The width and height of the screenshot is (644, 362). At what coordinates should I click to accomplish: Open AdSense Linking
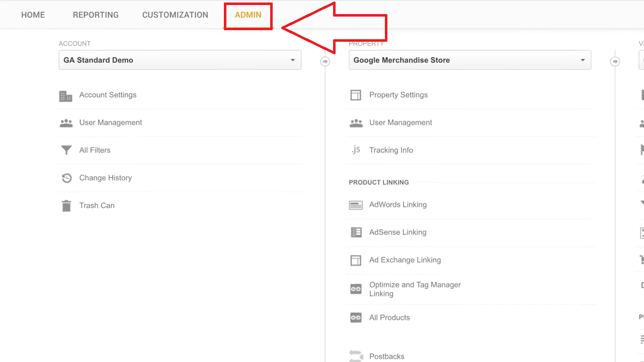coord(397,232)
